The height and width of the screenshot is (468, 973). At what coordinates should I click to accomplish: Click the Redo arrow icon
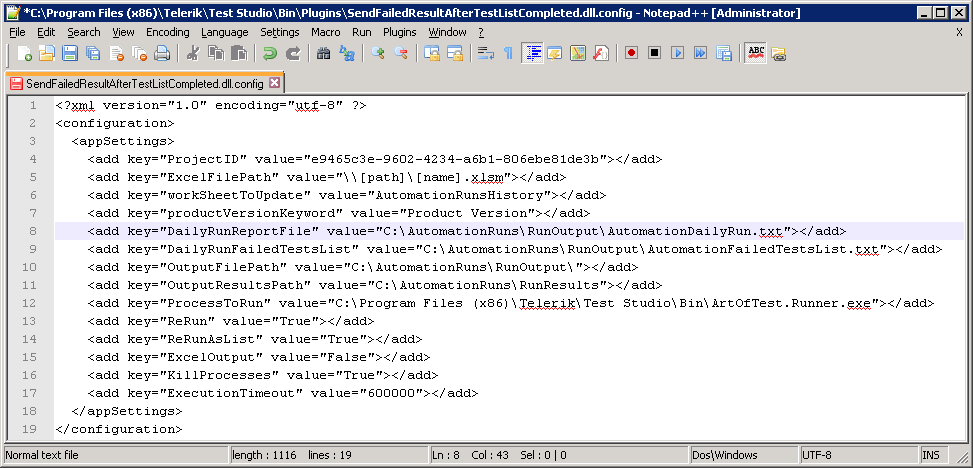click(x=292, y=53)
